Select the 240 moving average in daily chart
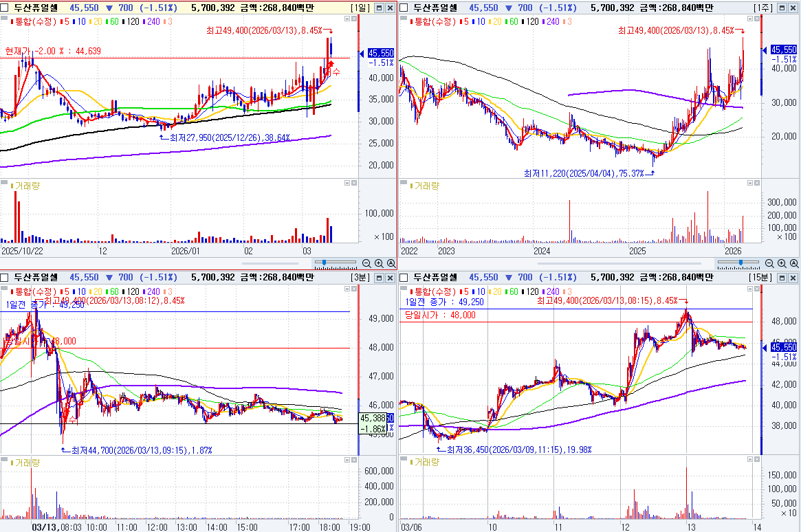Image resolution: width=801 pixels, height=532 pixels. point(153,21)
